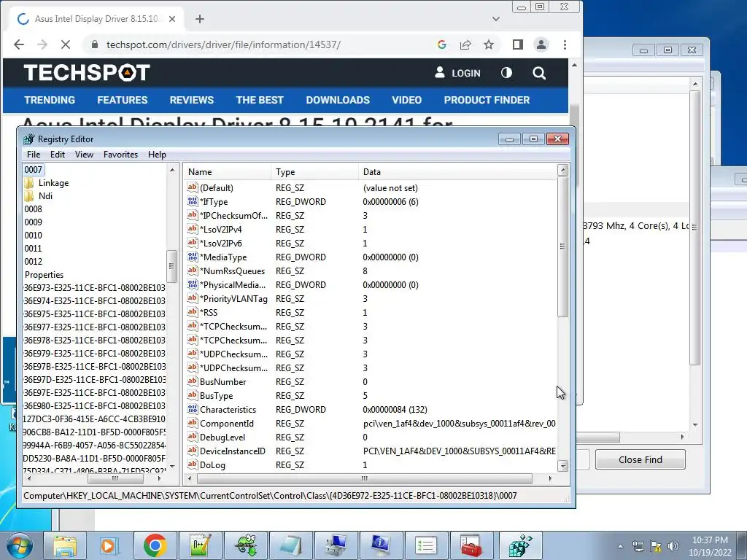The image size is (747, 560).
Task: Open the Chrome tab search chevron
Action: click(496, 19)
